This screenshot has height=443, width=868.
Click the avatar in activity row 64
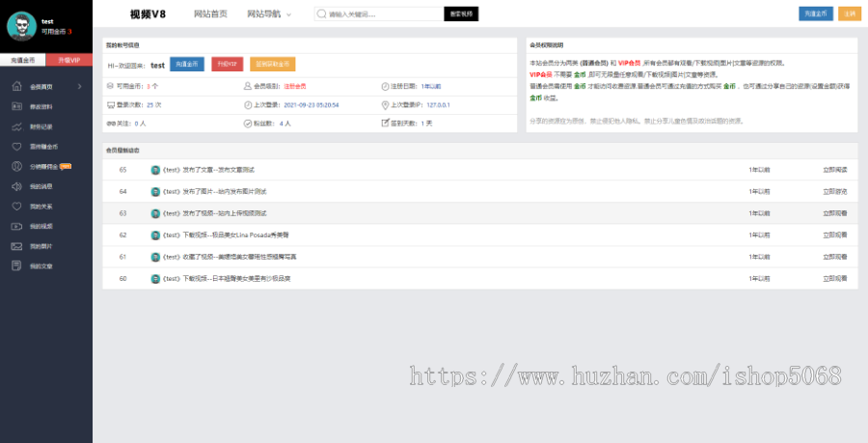point(155,192)
